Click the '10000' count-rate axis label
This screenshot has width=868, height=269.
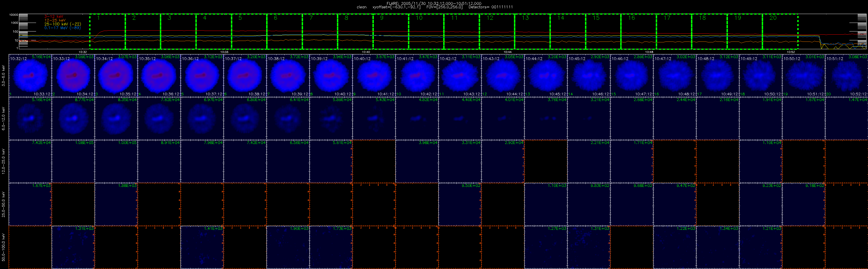click(x=13, y=15)
